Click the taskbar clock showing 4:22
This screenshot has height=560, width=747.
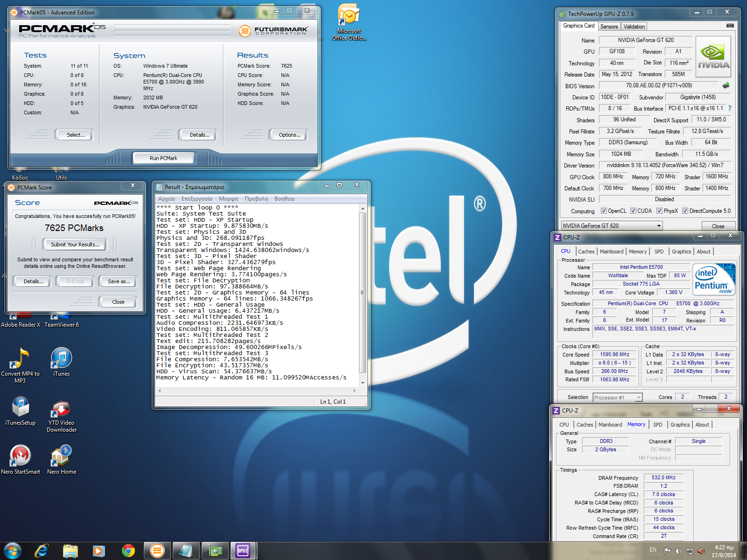pyautogui.click(x=724, y=551)
